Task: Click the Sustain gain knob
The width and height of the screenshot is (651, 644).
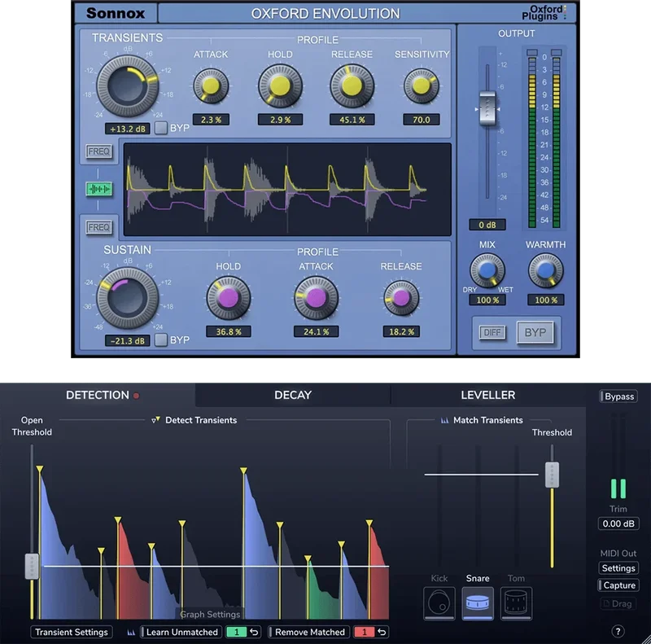Action: [128, 298]
